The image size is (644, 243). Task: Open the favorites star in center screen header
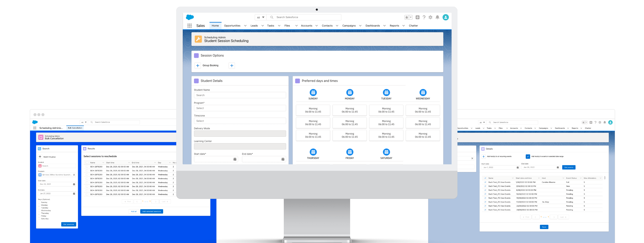pos(407,17)
